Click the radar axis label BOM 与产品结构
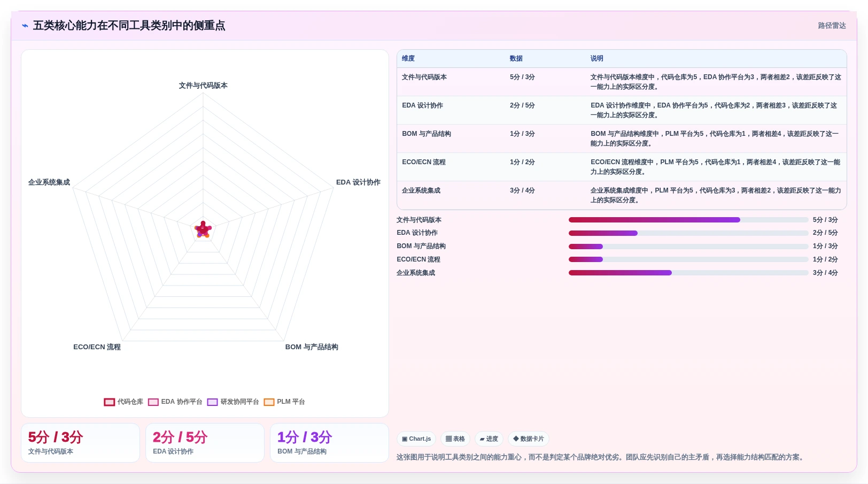This screenshot has width=868, height=484. tap(312, 347)
